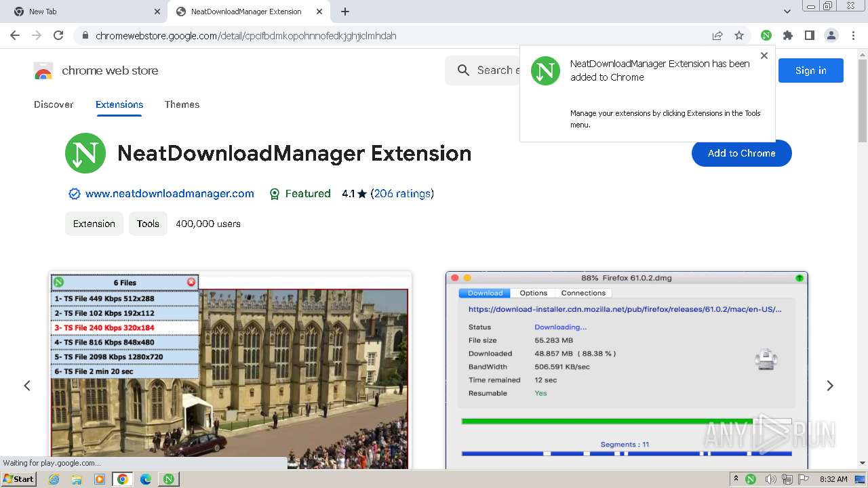Open Chrome three-dot menu
868x488 pixels.
click(853, 35)
